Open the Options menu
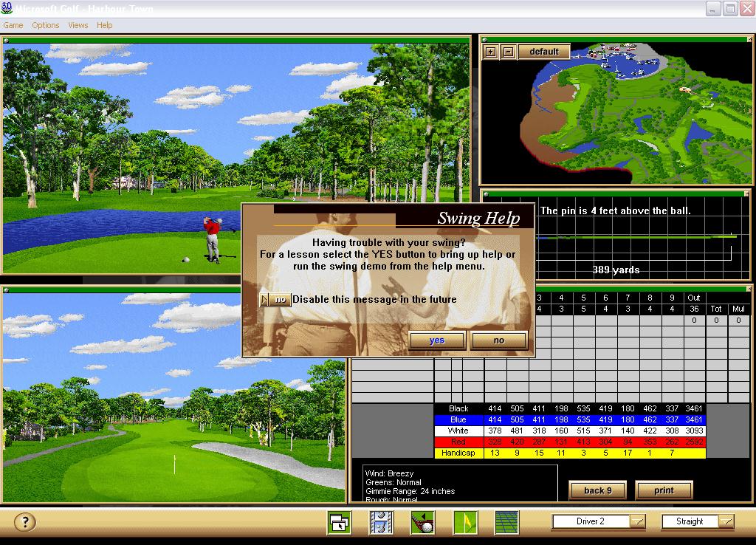Image resolution: width=756 pixels, height=545 pixels. click(x=45, y=25)
